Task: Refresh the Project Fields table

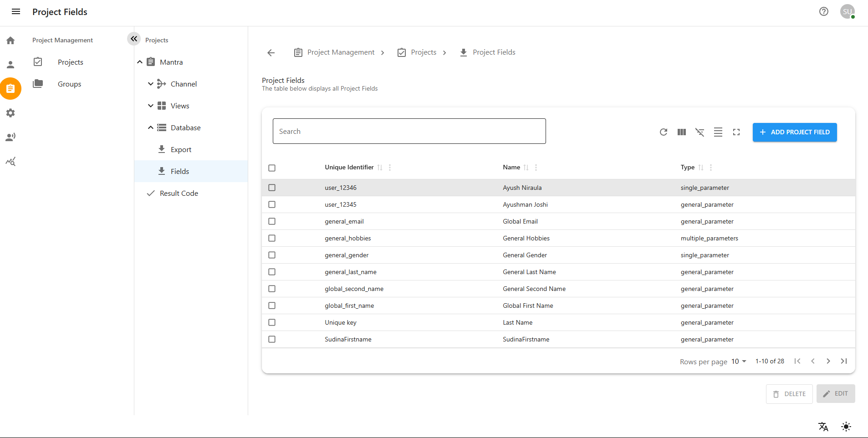Action: [x=663, y=132]
